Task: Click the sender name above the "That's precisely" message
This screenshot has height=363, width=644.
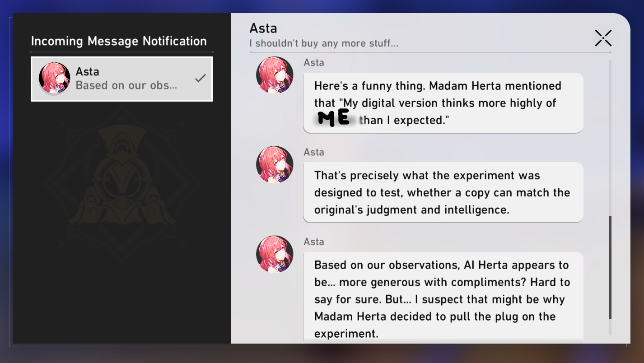Action: tap(314, 152)
